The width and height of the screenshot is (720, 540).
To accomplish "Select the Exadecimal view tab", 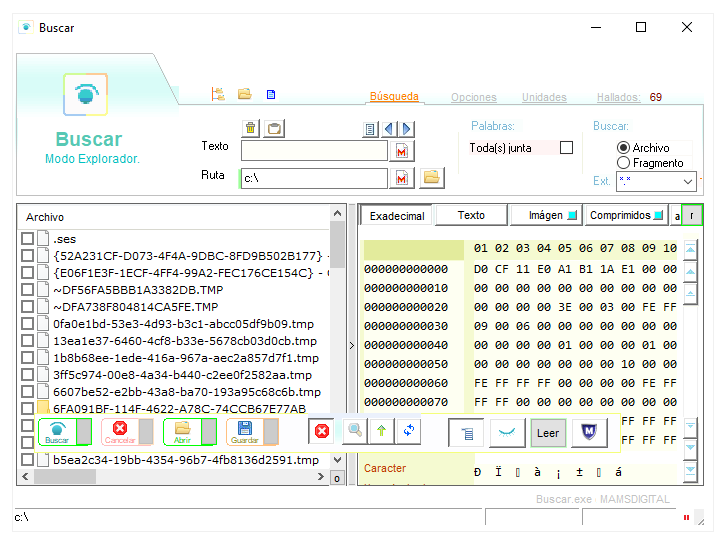I will point(397,216).
